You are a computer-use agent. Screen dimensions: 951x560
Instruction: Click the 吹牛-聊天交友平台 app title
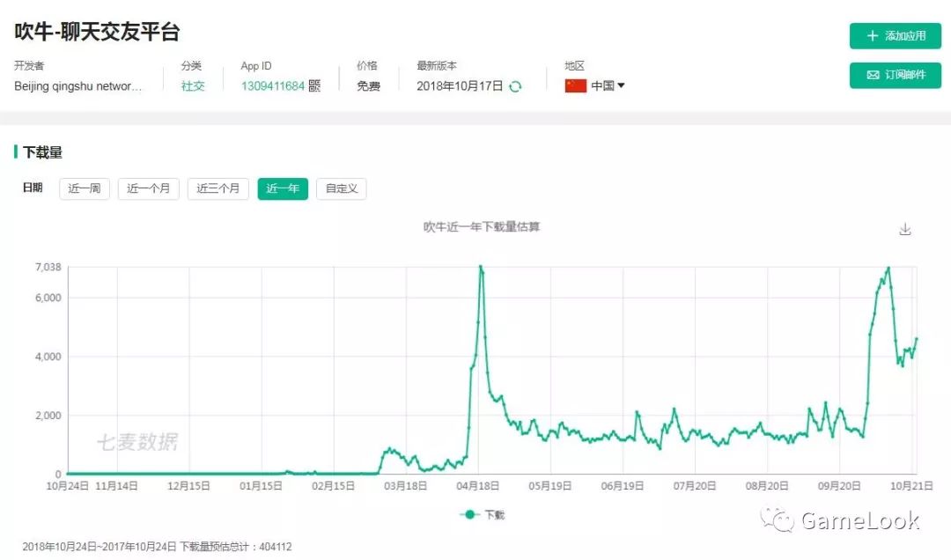tap(97, 32)
